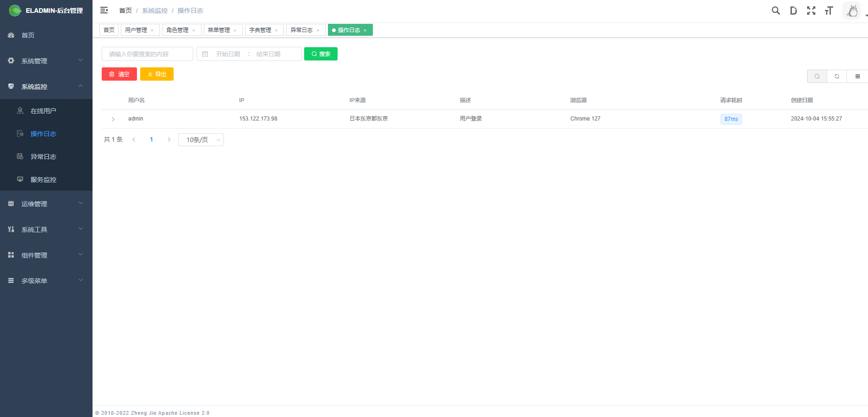Screen dimensions: 868x417
Task: Click the 在线用户 person icon
Action: [x=20, y=110]
